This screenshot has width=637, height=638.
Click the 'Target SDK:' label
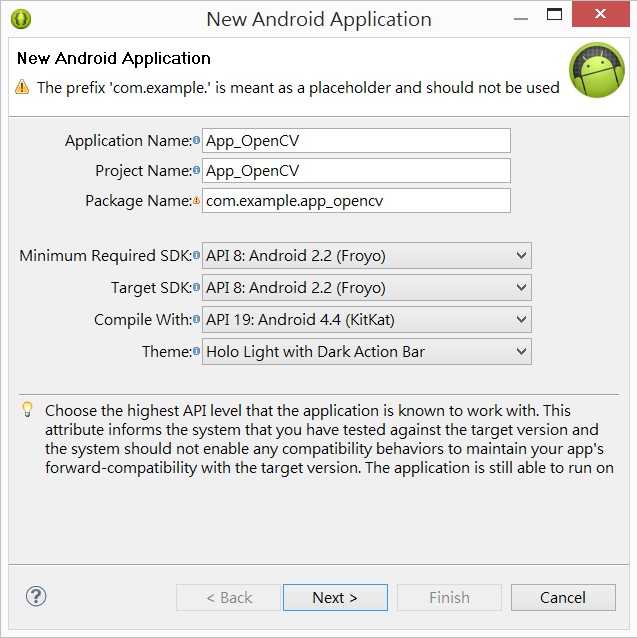click(151, 288)
